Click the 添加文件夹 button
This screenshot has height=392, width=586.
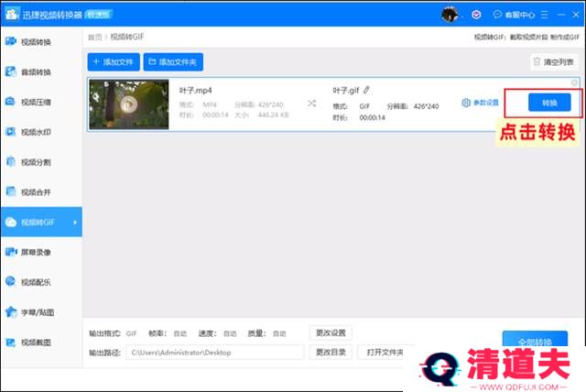point(173,62)
